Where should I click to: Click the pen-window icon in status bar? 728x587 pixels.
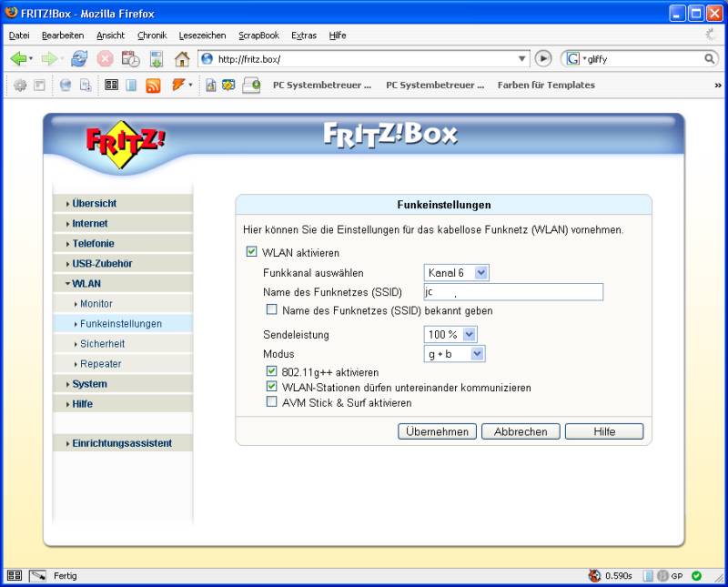click(37, 576)
